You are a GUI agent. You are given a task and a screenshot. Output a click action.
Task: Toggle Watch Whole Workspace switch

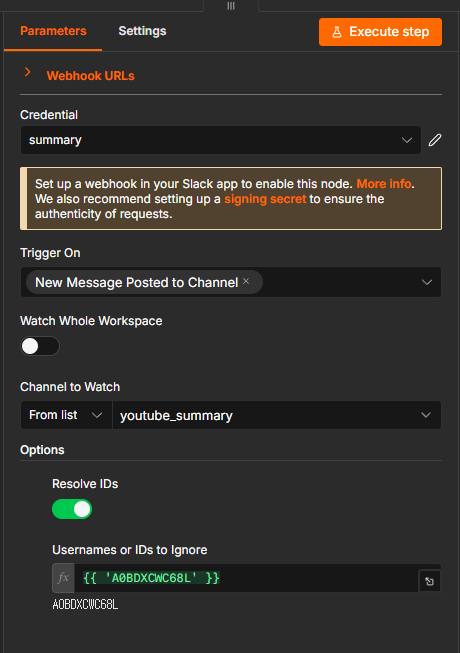pyautogui.click(x=40, y=346)
